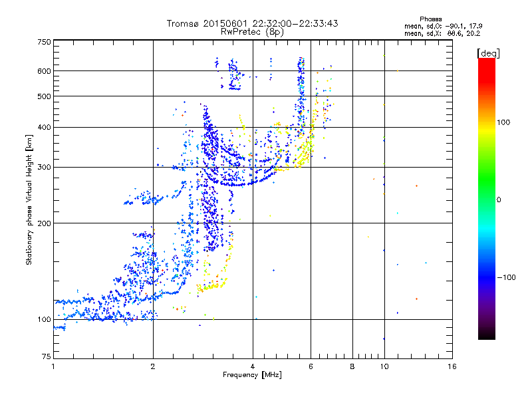Click the 'mean, sd,O: -90.1, 17.9' line
Image resolution: width=532 pixels, height=399 pixels.
[x=443, y=26]
